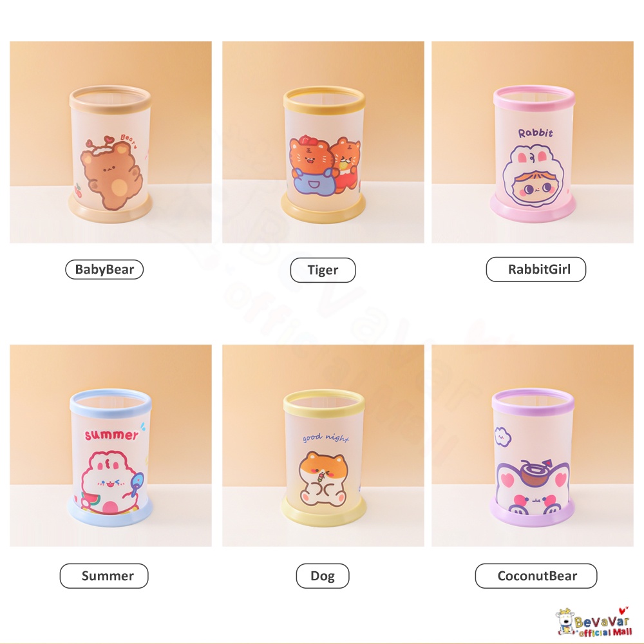The image size is (644, 644).
Task: Open the Tiger pen holder photo
Action: click(x=323, y=142)
